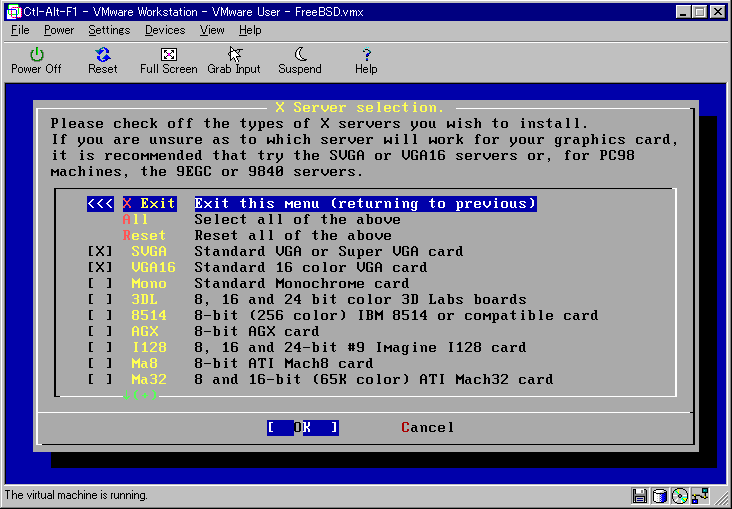Viewport: 732px width, 509px height.
Task: Click the Help question mark icon
Action: pos(366,55)
